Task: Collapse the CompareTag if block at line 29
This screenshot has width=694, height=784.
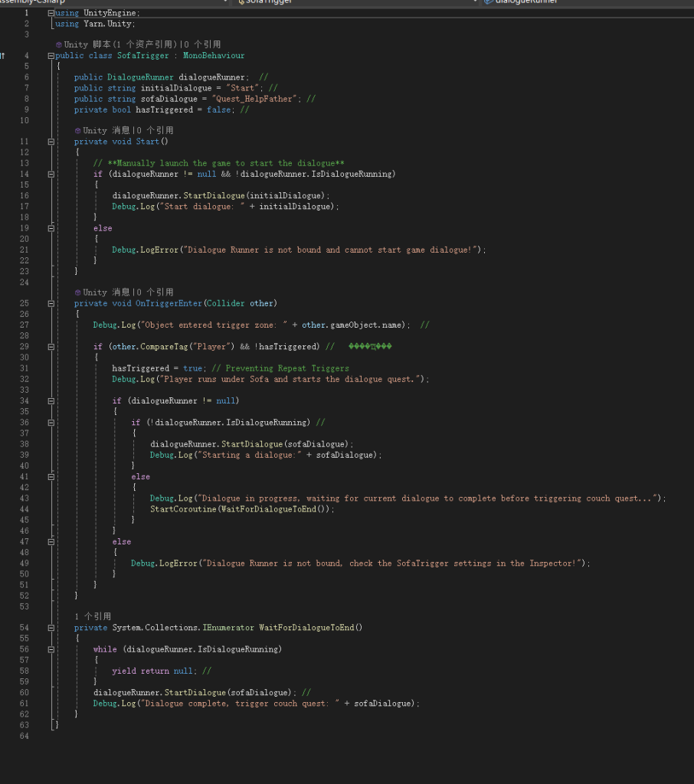Action: 51,347
